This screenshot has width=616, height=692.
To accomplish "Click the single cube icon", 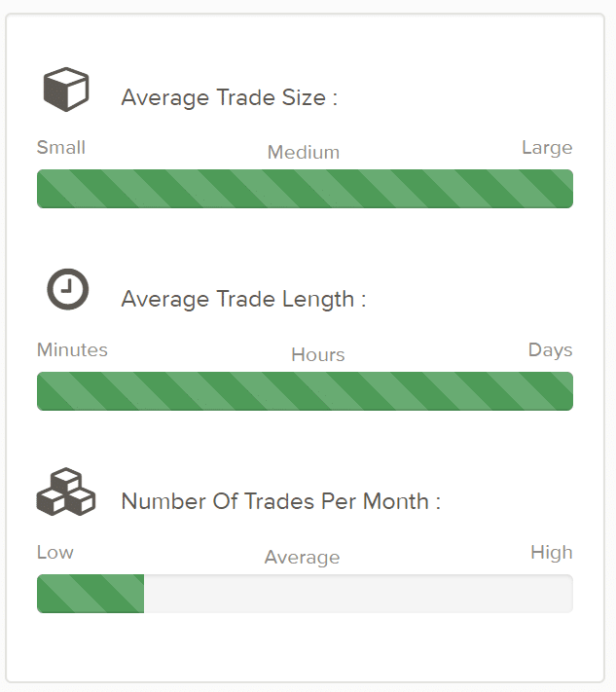I will pos(66,90).
